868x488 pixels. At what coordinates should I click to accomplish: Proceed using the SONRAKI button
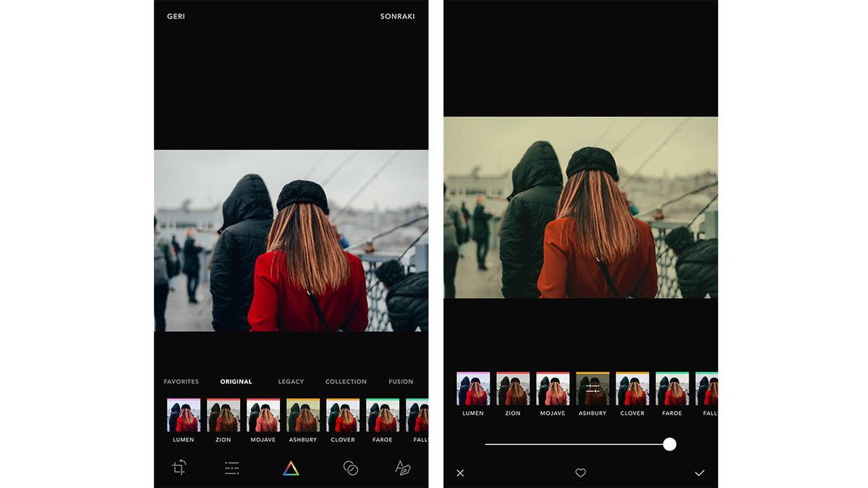point(397,16)
